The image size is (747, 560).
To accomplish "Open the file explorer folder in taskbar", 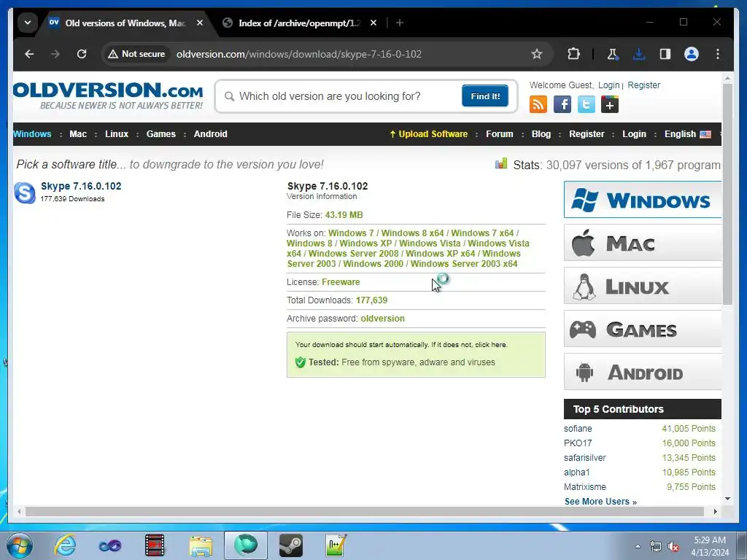I will 201,545.
